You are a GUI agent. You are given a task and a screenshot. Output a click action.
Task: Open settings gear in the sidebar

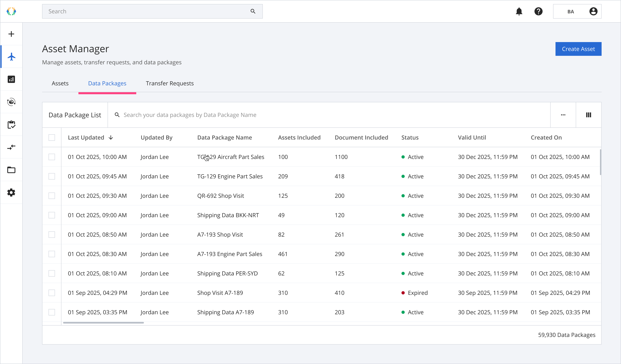[11, 193]
